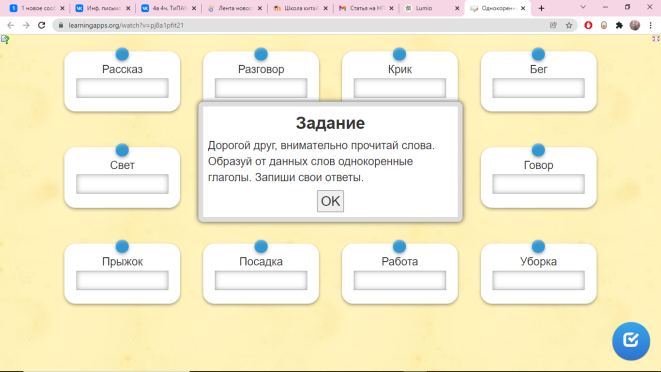Restore down the browser window
661x372 pixels.
pyautogui.click(x=627, y=7)
